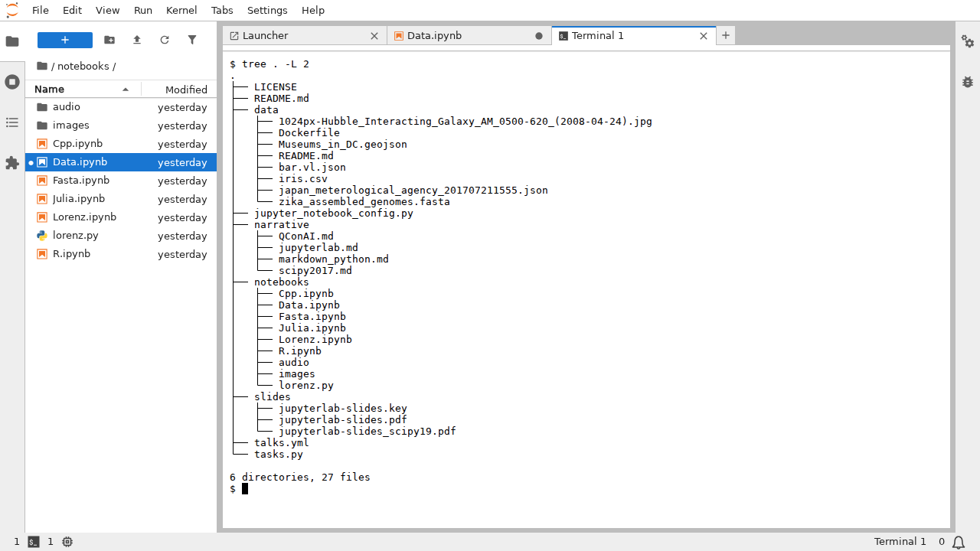Click 'jupyterlab-slides.key' in terminal output
The image size is (980, 551).
(x=343, y=408)
